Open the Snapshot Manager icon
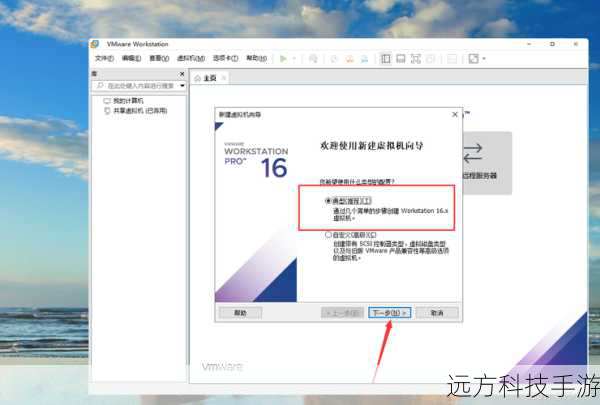 [x=364, y=59]
